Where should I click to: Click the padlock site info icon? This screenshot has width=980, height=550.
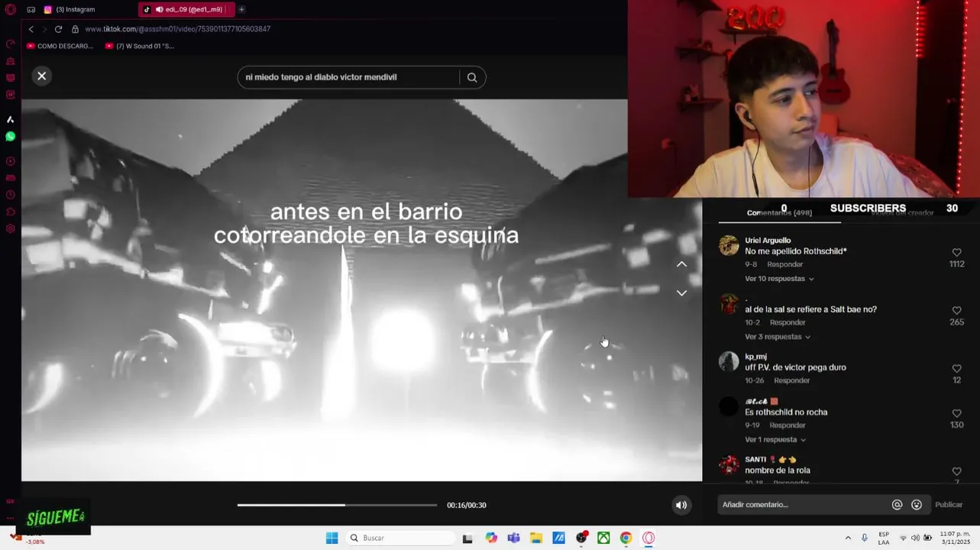point(75,29)
